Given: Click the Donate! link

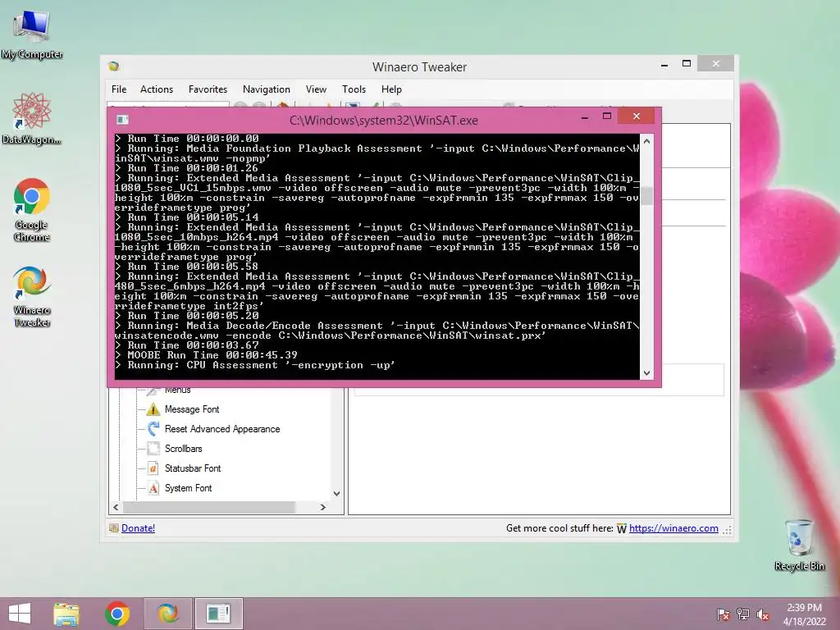Looking at the screenshot, I should pos(138,528).
